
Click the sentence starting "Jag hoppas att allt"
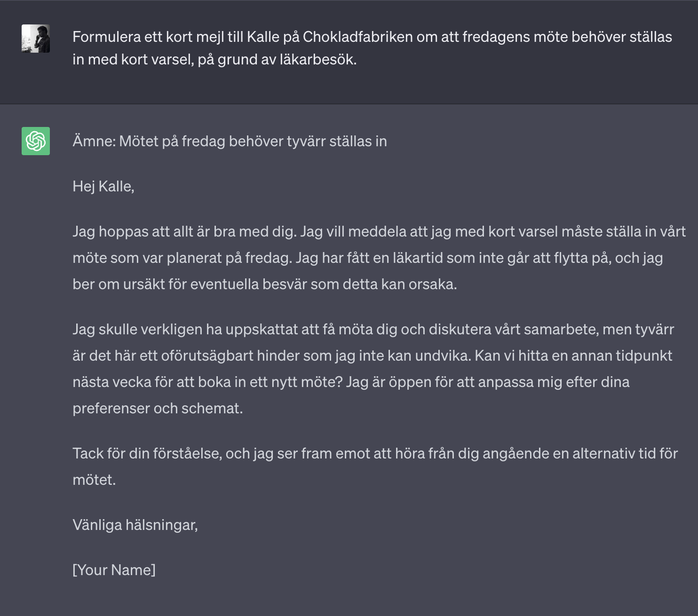click(x=185, y=231)
